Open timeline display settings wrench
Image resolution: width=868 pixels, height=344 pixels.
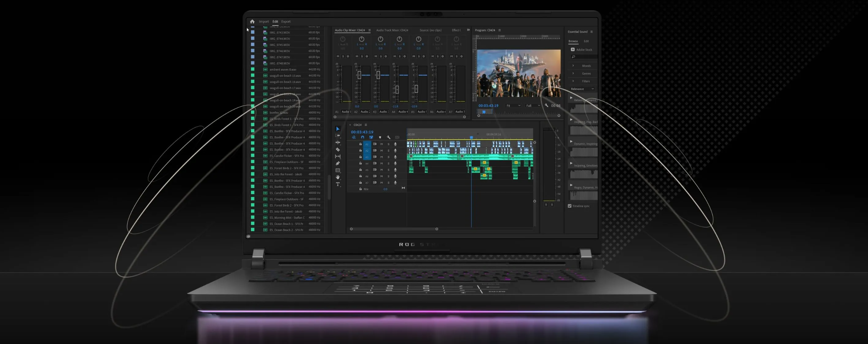coord(389,138)
